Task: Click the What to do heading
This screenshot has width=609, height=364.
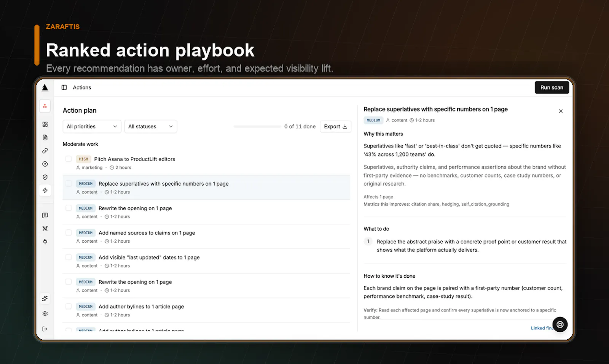Action: pyautogui.click(x=376, y=229)
